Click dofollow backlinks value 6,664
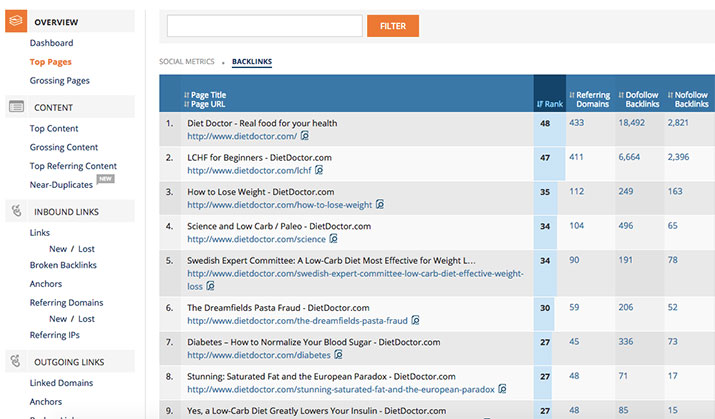Screen dimensions: 715x419 click(x=629, y=157)
